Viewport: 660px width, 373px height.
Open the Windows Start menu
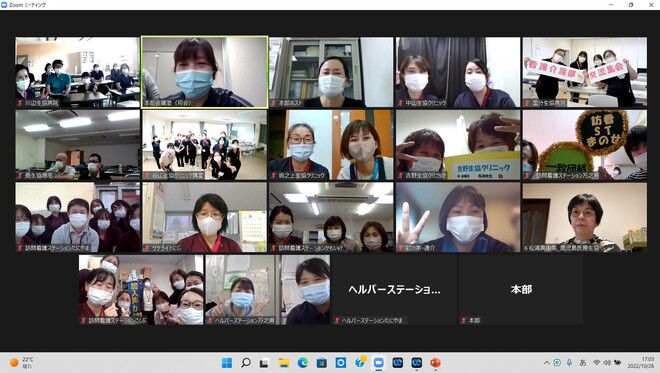pyautogui.click(x=226, y=362)
